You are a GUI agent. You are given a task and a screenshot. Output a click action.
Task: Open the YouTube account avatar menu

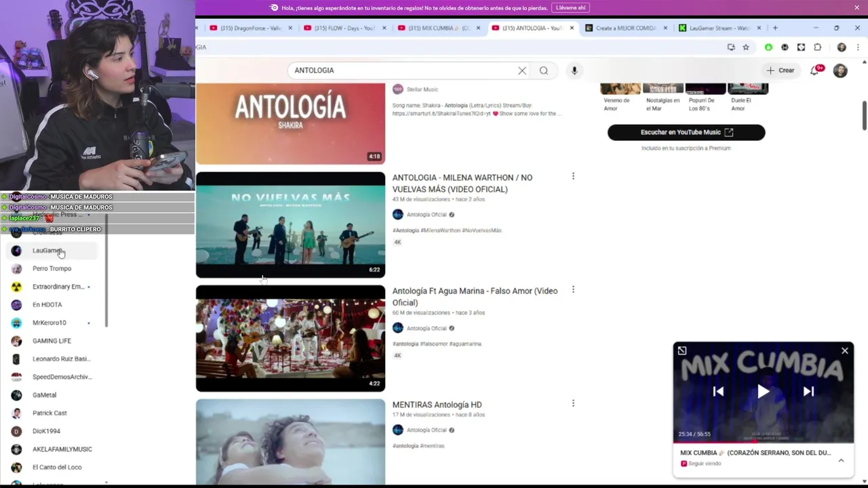pos(840,70)
